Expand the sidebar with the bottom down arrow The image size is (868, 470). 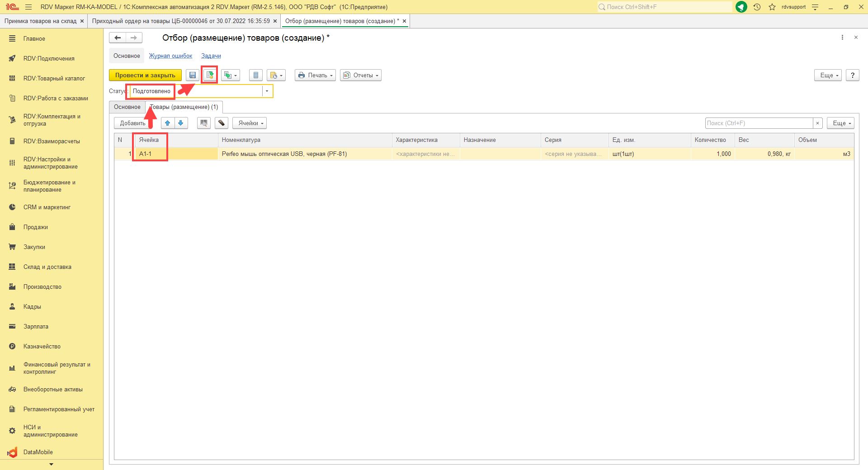pos(51,465)
